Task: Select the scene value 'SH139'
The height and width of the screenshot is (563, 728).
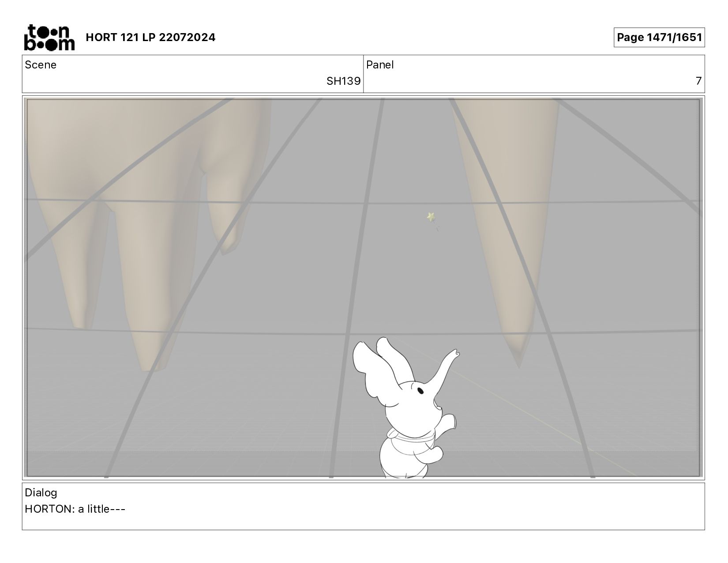Action: coord(343,81)
